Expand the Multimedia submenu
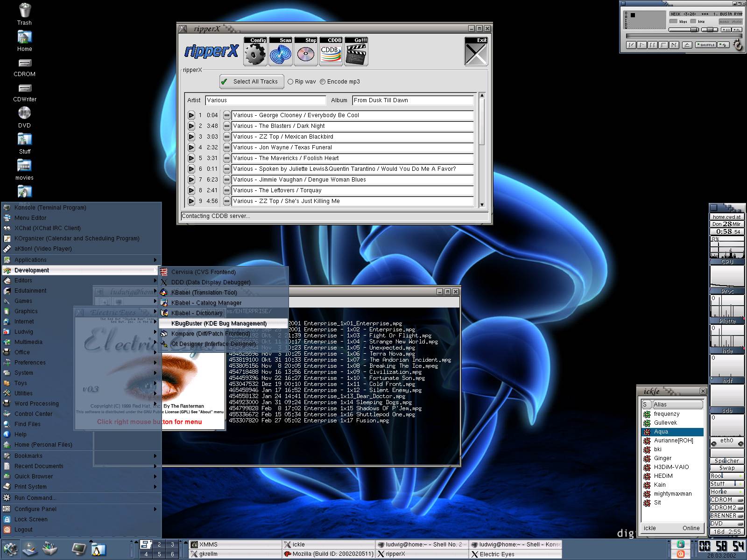The height and width of the screenshot is (560, 747). click(x=81, y=342)
